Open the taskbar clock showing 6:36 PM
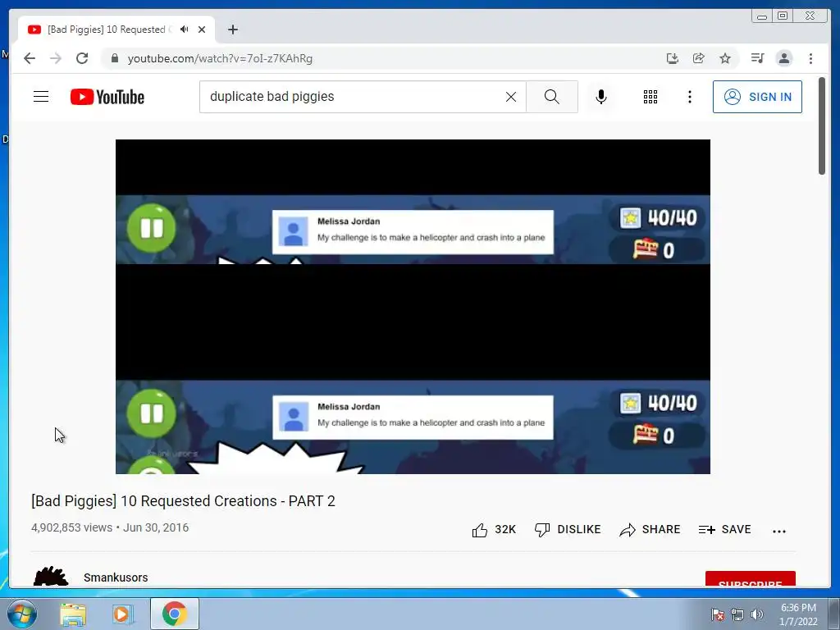840x630 pixels. (798, 614)
